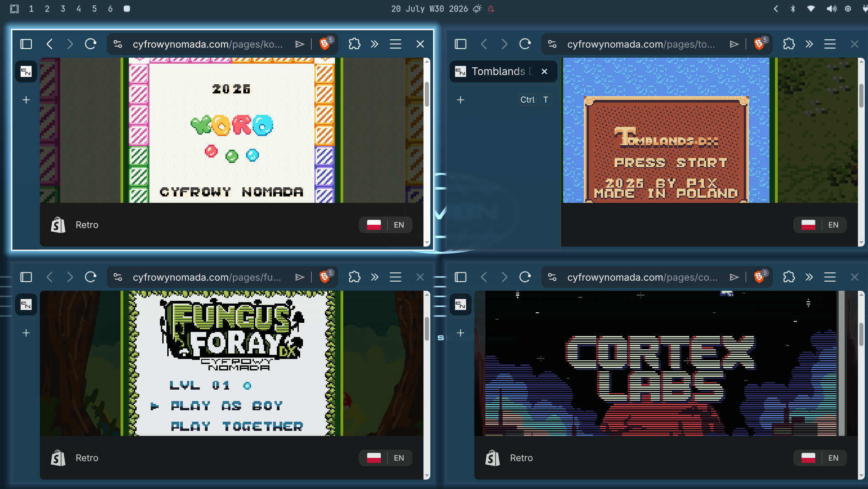Image resolution: width=868 pixels, height=489 pixels.
Task: Go forward in the Koro window
Action: [70, 44]
